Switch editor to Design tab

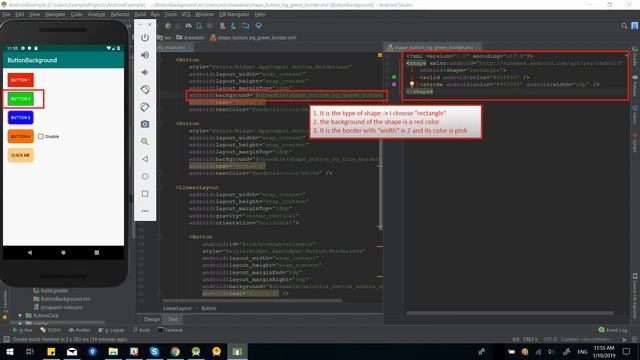pos(152,319)
